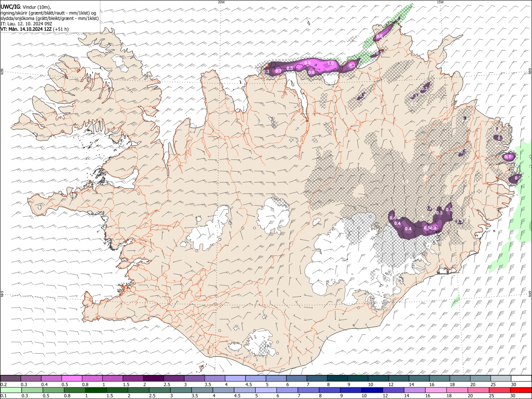Click 'rigning/skúrir' legend description line
This screenshot has height=399, width=532.
(48, 13)
